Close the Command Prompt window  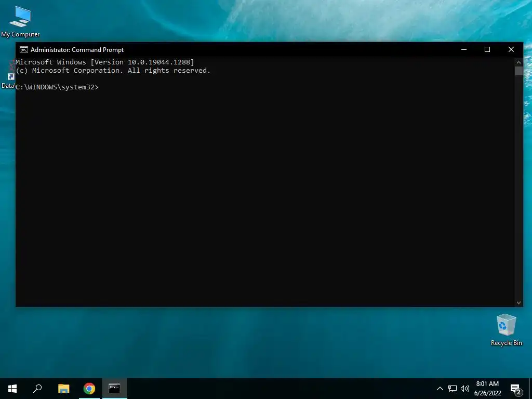(511, 49)
